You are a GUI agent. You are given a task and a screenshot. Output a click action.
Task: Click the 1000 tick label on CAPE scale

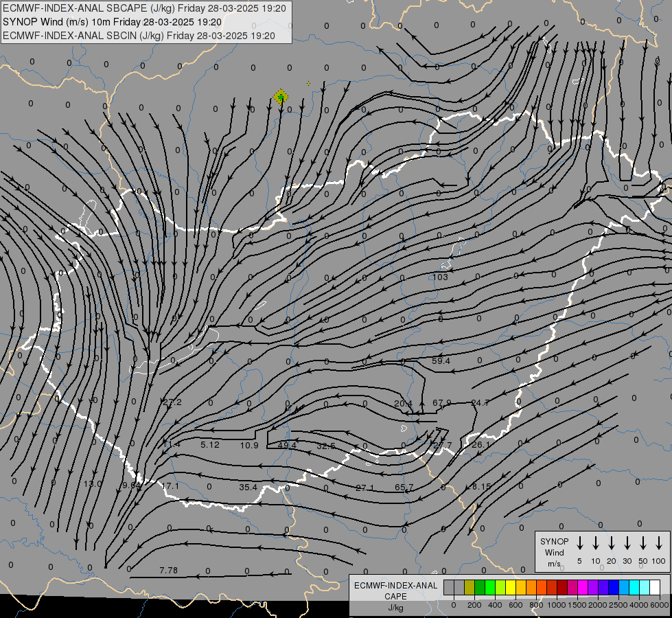pos(557,605)
